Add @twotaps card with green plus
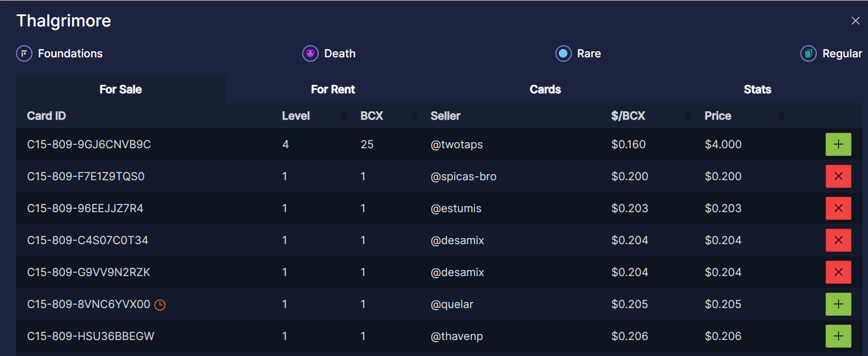Viewport: 868px width, 356px height. (838, 144)
